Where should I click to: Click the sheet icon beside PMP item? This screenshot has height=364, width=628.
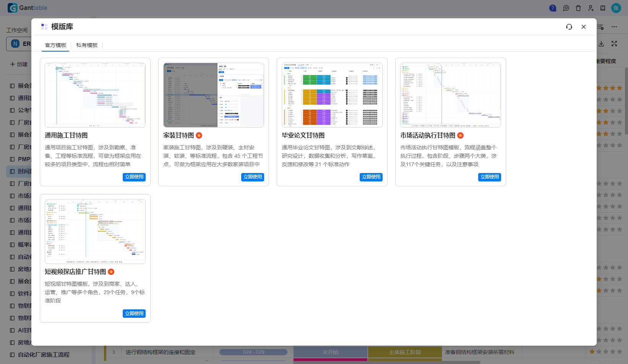tap(12, 159)
